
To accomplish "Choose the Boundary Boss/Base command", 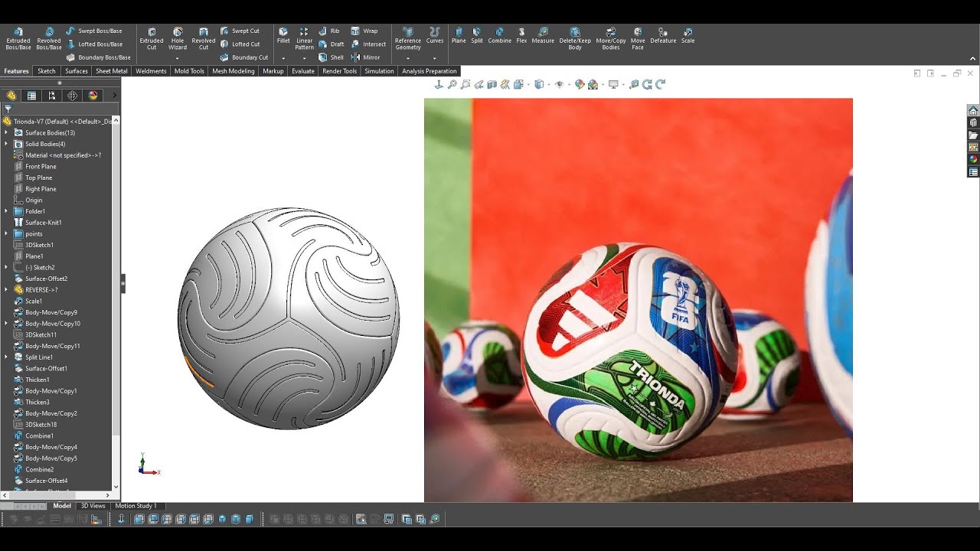I will click(x=98, y=57).
